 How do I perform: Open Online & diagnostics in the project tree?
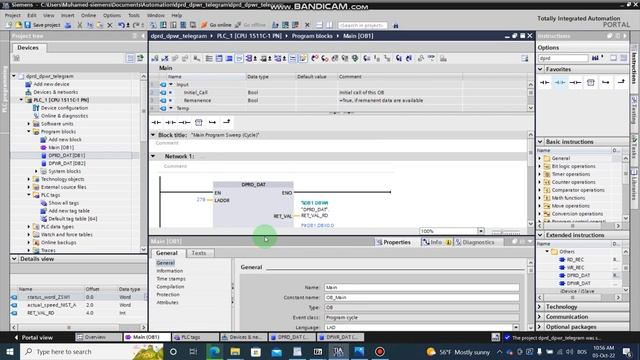pyautogui.click(x=64, y=116)
